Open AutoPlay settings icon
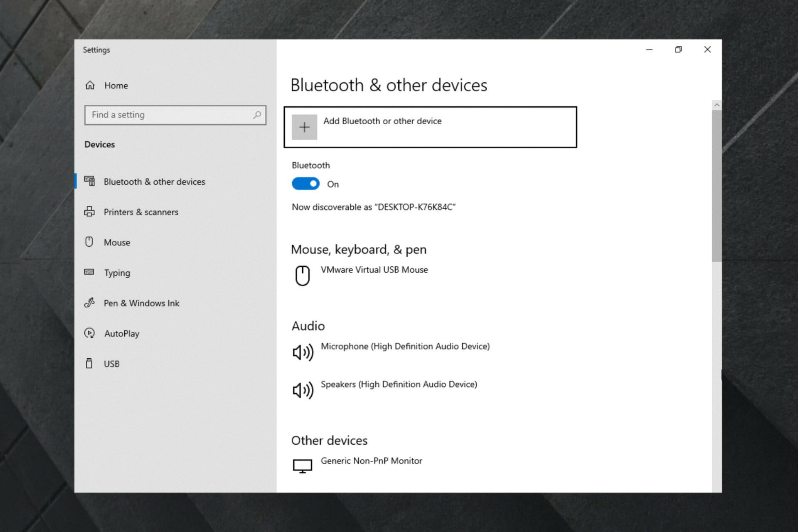The image size is (798, 532). click(90, 333)
